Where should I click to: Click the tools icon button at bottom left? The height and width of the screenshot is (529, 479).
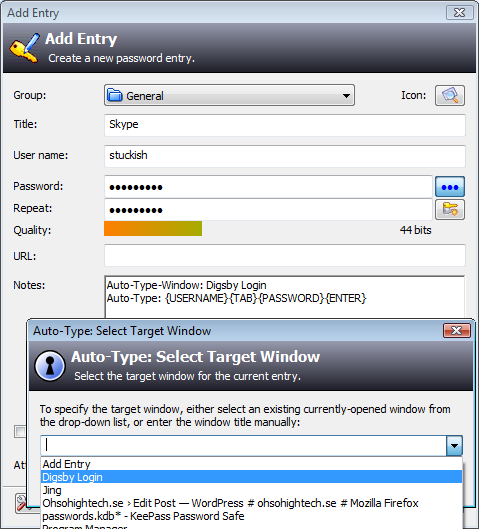pyautogui.click(x=21, y=503)
